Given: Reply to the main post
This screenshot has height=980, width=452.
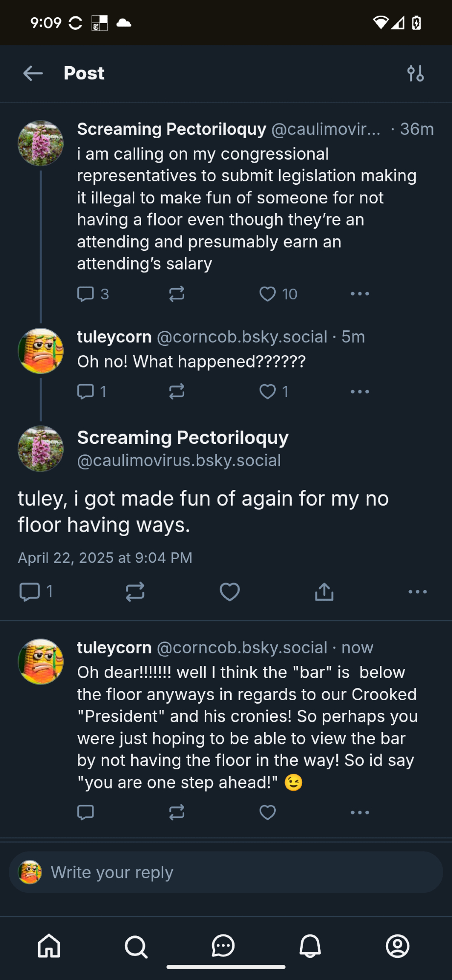Looking at the screenshot, I should point(29,592).
